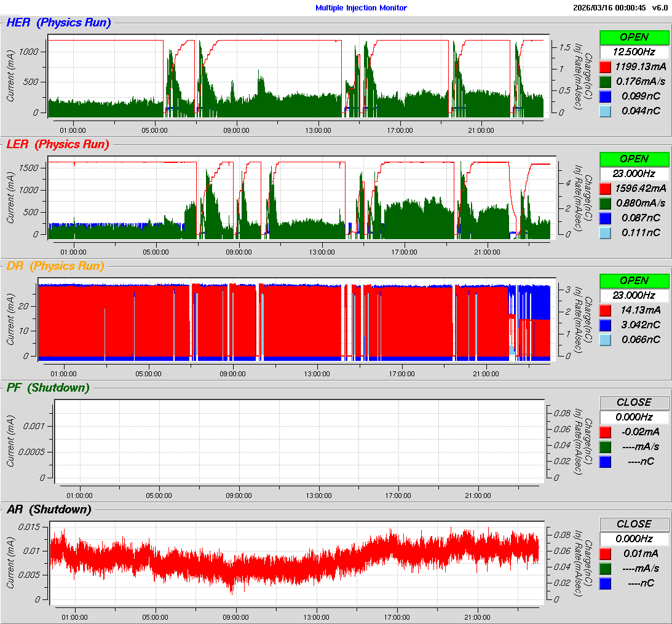Select the LER 23.000Hz frequency field
Viewport: 672px width, 624px height.
pos(634,173)
